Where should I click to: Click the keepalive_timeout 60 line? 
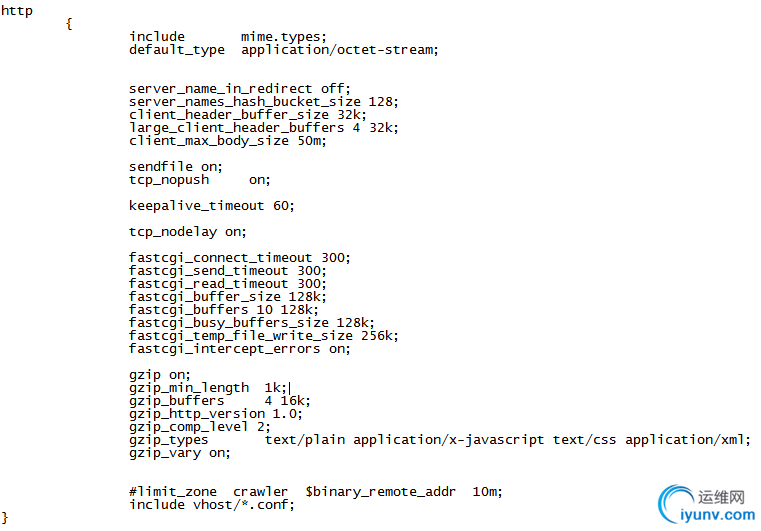pos(211,205)
